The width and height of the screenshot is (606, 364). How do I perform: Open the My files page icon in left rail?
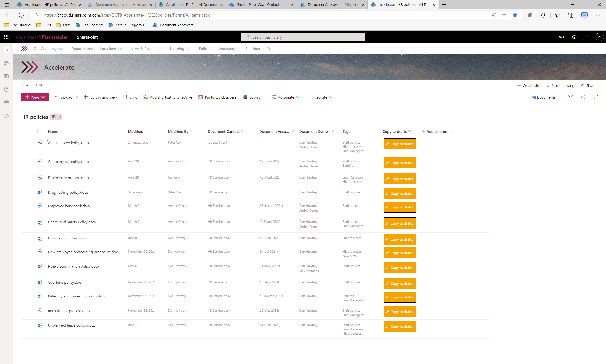click(x=6, y=89)
